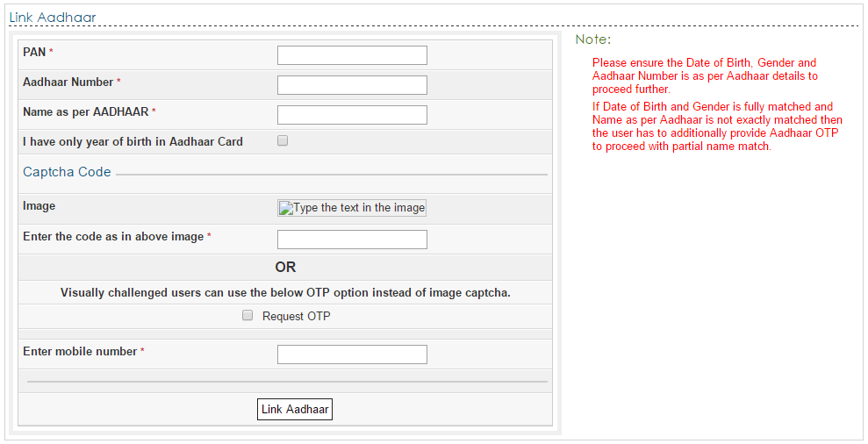Image resolution: width=868 pixels, height=444 pixels.
Task: Click the 'PAN' field label text
Action: coord(34,53)
